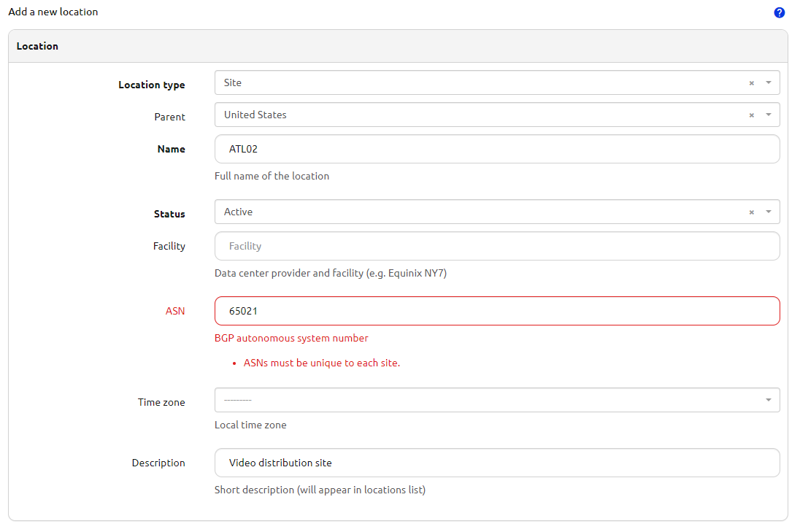Image resolution: width=800 pixels, height=532 pixels.
Task: Clear the Location type selection 'Site'
Action: click(751, 83)
